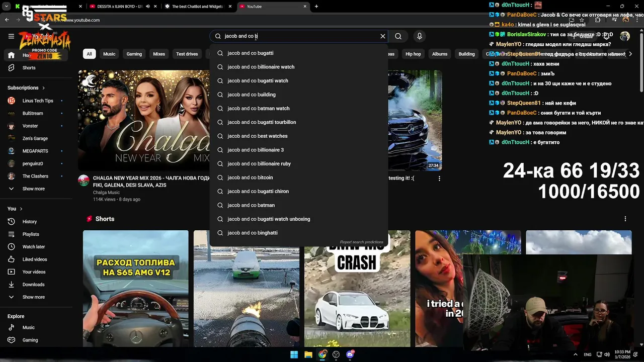Open Watch later in the sidebar
The image size is (644, 362).
pyautogui.click(x=36, y=247)
